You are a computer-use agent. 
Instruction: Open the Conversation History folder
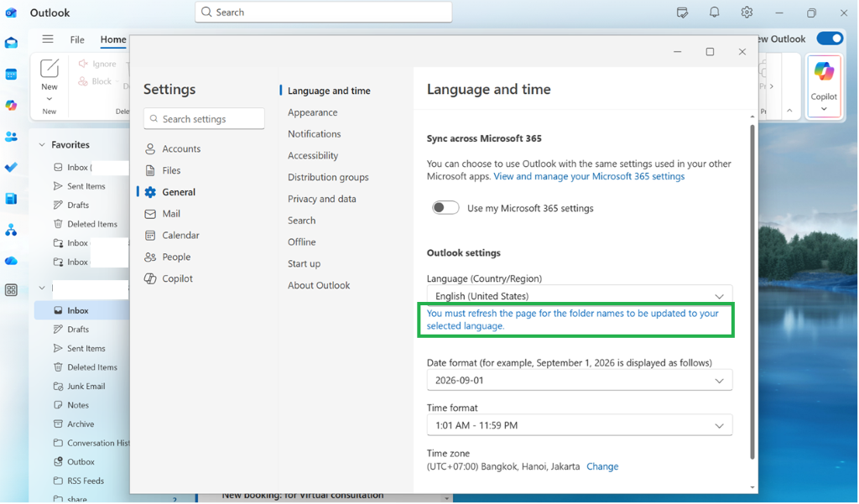pyautogui.click(x=91, y=443)
